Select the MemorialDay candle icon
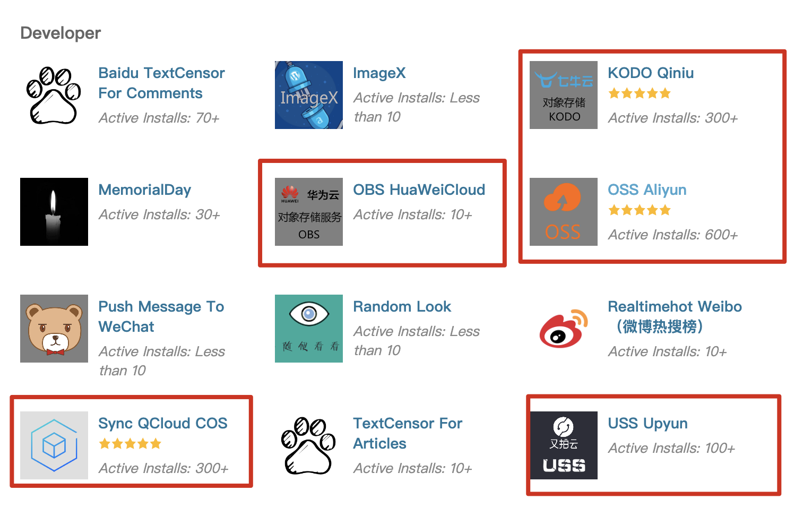The height and width of the screenshot is (516, 812). pyautogui.click(x=54, y=212)
